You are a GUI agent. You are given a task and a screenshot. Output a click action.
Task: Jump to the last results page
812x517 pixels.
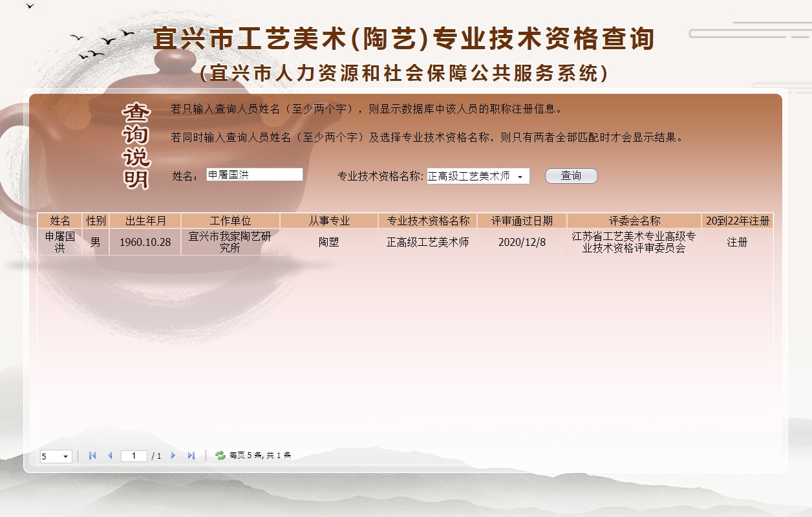191,456
